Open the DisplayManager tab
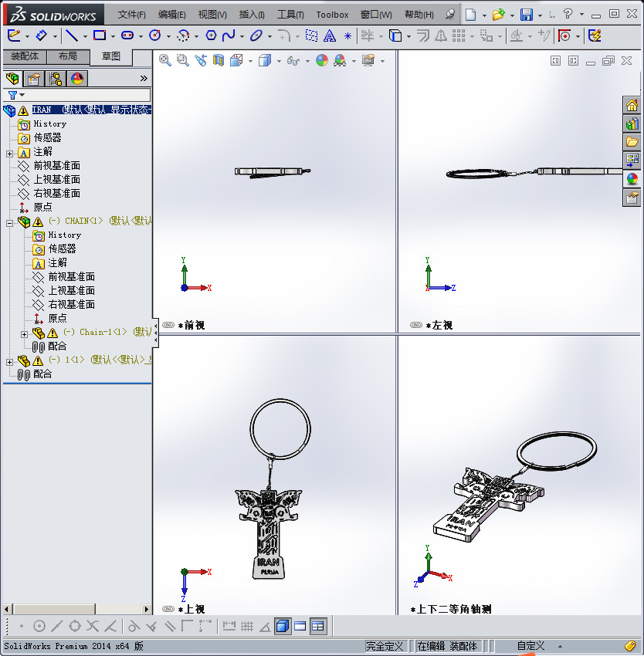644x656 pixels. click(x=77, y=79)
